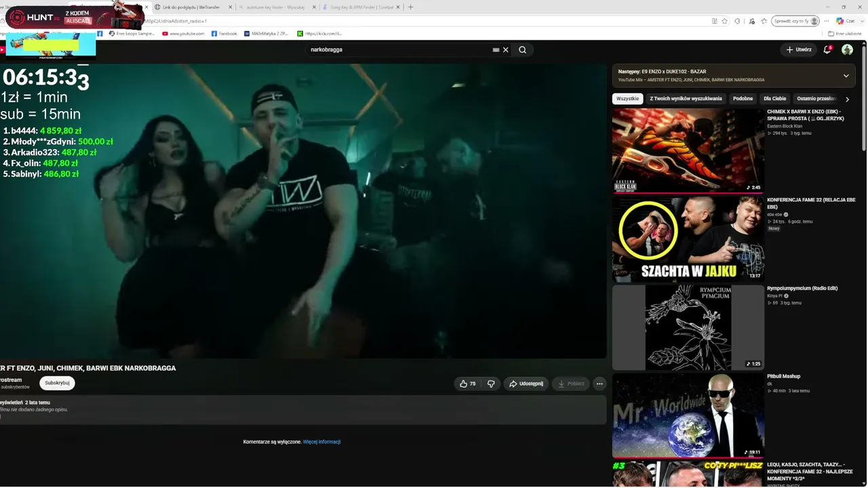Screen dimensions: 868x488
Task: Expand the Następny playlist panel
Action: point(846,75)
